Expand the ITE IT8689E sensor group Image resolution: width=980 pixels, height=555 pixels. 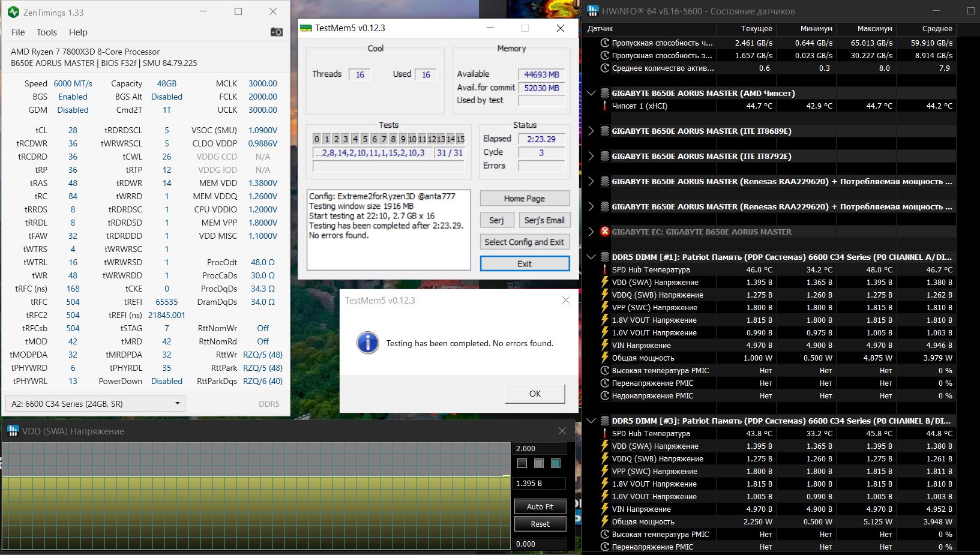point(591,131)
